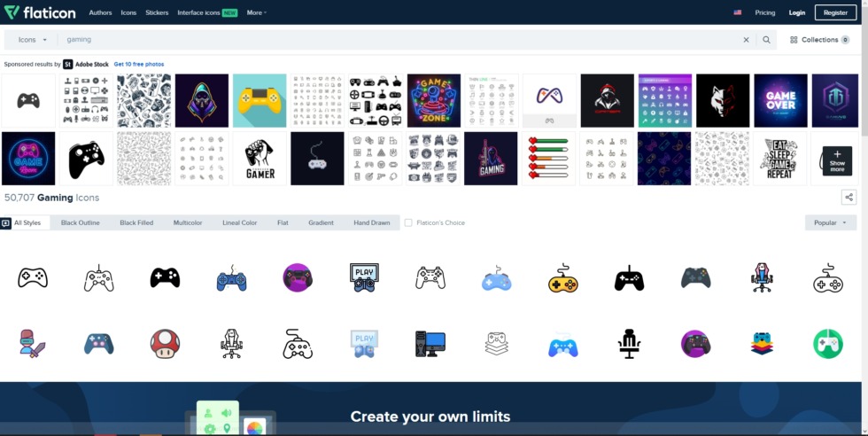Open the Authors page
The height and width of the screenshot is (436, 868).
[100, 12]
